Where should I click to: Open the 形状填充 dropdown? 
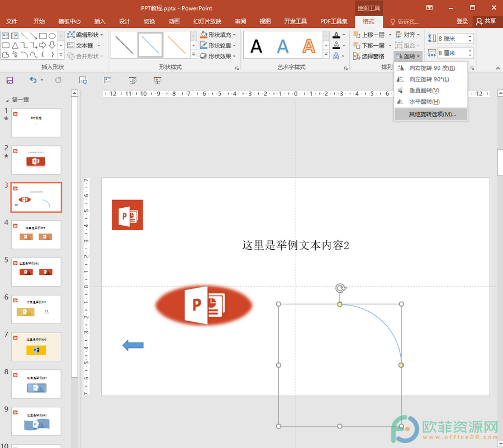point(218,35)
